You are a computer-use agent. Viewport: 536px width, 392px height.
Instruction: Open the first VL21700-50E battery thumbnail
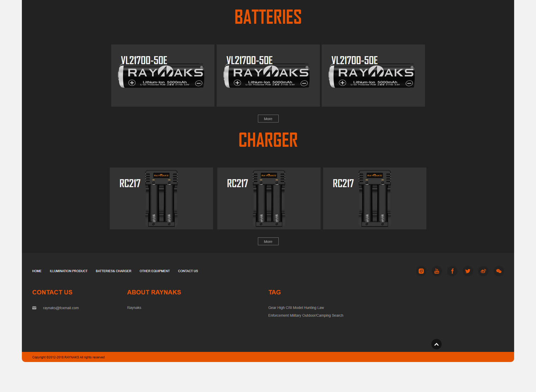point(163,76)
